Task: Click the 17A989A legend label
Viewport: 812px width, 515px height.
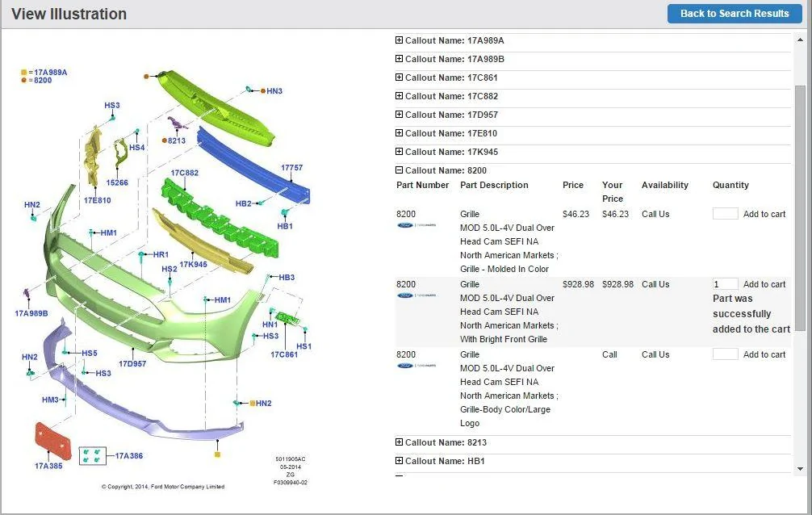Action: click(50, 73)
